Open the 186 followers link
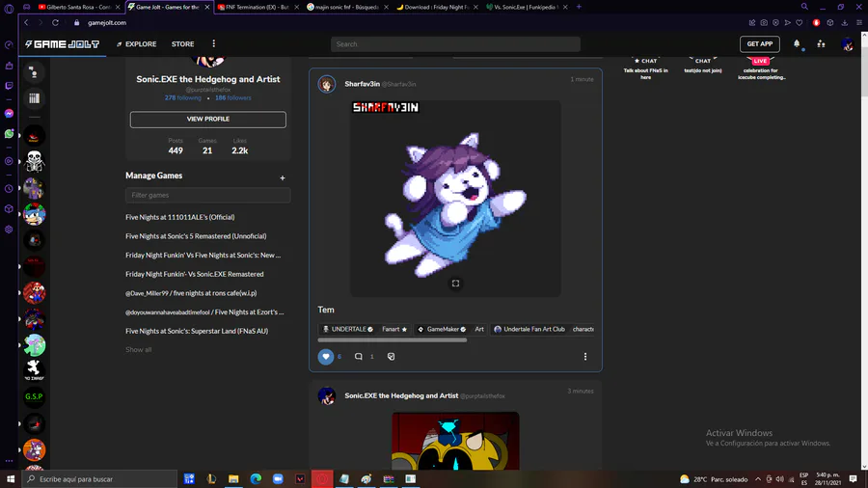Viewport: 868px width, 488px height. (x=233, y=98)
